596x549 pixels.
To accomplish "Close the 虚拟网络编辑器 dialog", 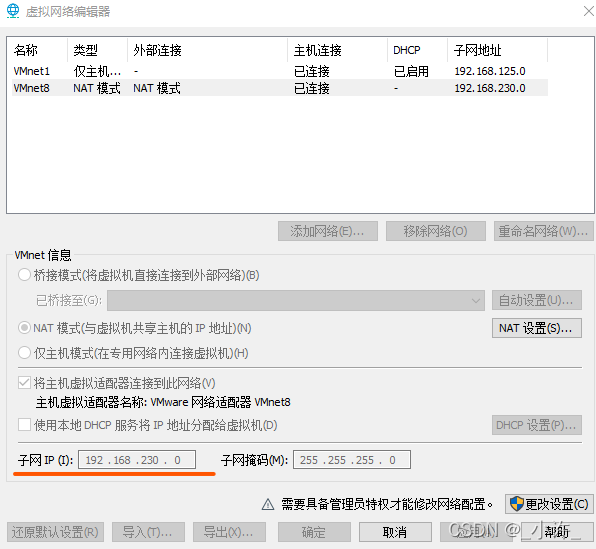I will pyautogui.click(x=589, y=11).
